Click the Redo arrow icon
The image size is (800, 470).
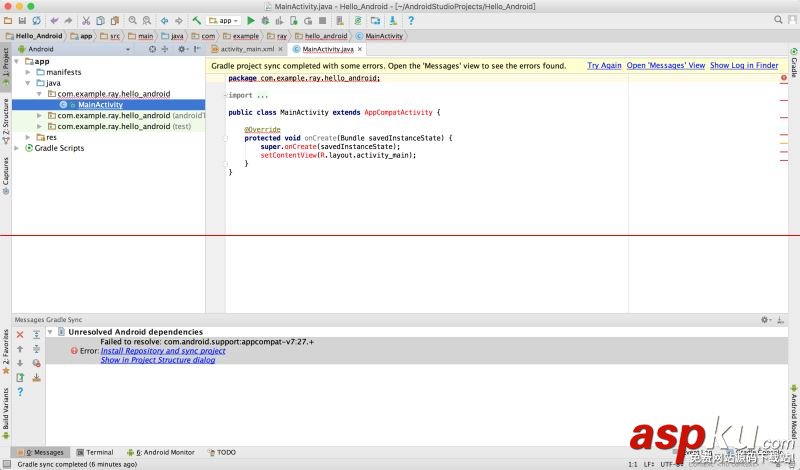[x=68, y=20]
